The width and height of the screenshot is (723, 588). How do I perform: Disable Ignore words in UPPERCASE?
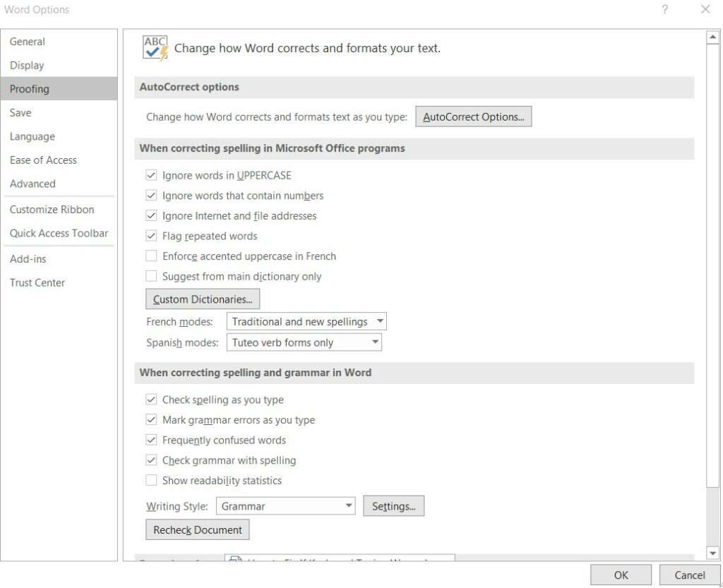(151, 175)
